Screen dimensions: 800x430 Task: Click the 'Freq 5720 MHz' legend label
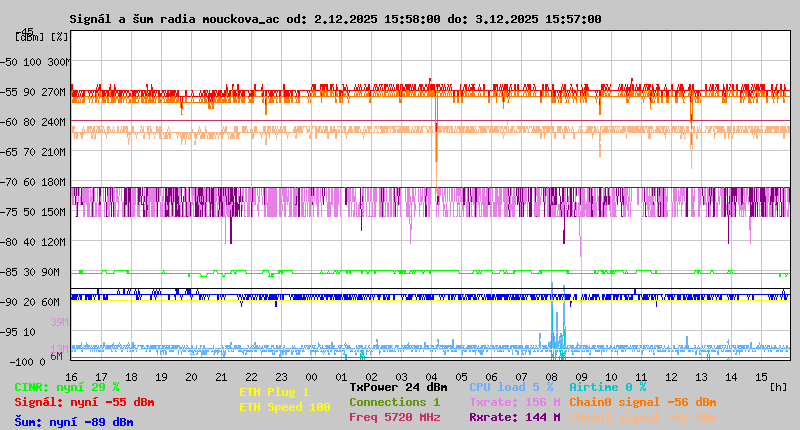[394, 417]
